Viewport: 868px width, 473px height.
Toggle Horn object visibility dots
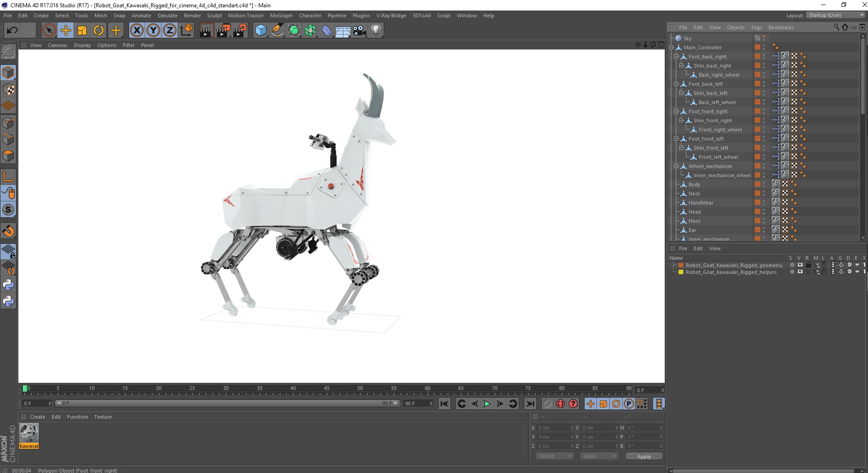click(x=764, y=221)
